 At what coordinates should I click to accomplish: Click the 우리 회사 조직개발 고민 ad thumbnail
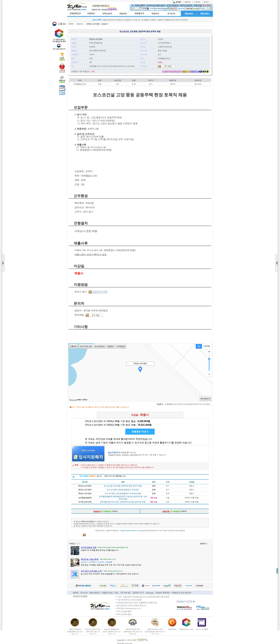coord(75,574)
